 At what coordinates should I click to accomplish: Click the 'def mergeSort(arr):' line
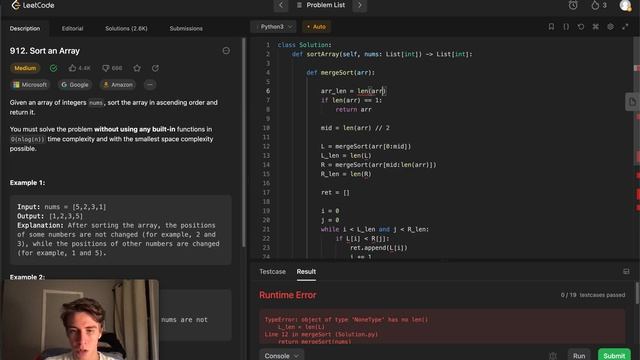pyautogui.click(x=340, y=73)
